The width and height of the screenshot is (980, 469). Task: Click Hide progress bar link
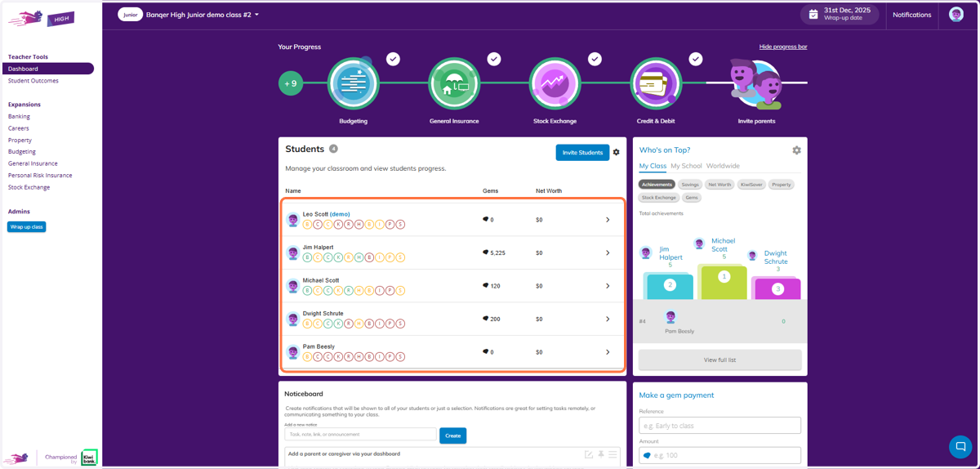pos(783,47)
